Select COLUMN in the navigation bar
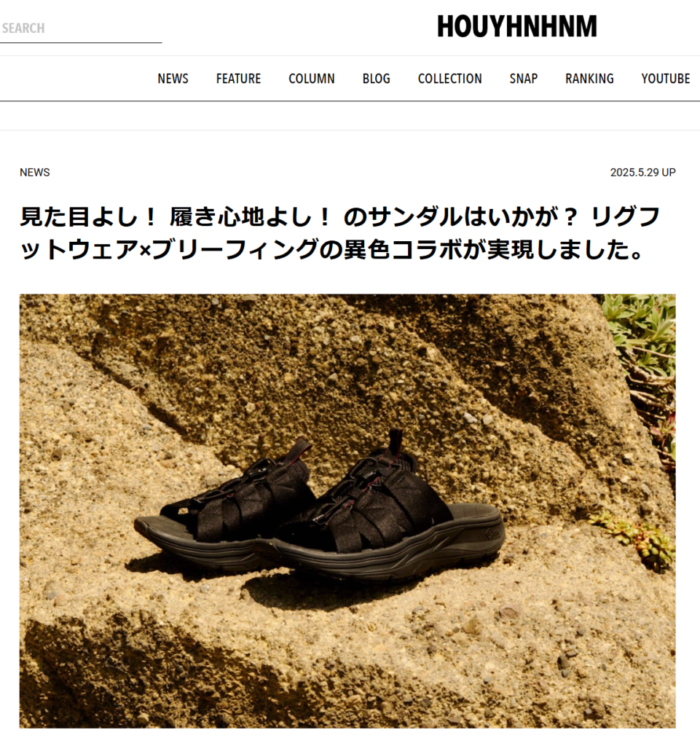 [x=312, y=79]
